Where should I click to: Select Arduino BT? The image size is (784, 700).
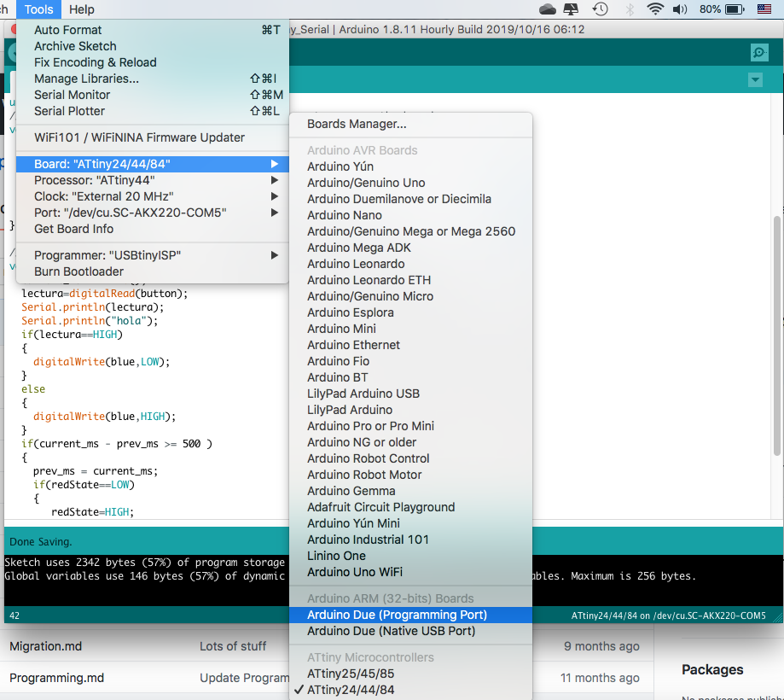tap(410, 377)
